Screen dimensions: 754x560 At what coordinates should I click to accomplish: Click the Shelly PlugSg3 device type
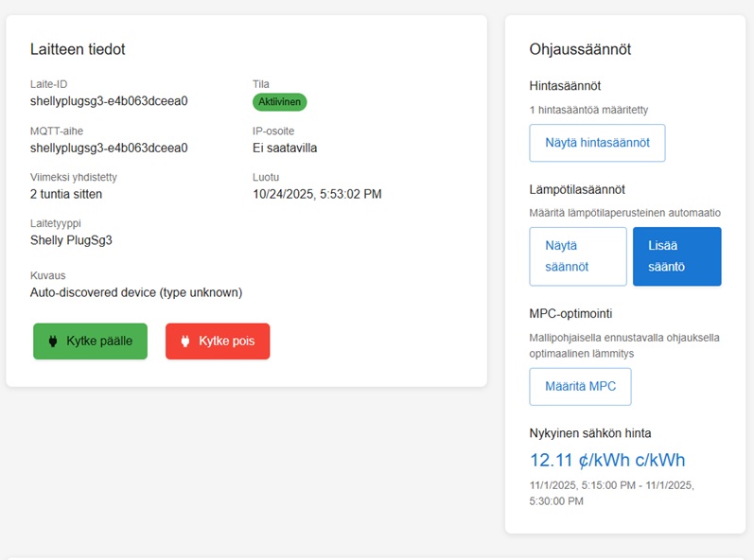(71, 240)
